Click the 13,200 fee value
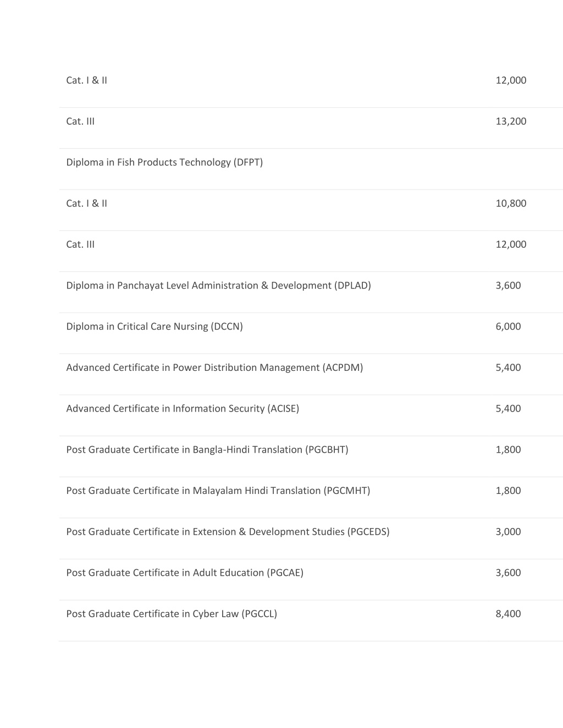The width and height of the screenshot is (563, 728). (x=511, y=121)
